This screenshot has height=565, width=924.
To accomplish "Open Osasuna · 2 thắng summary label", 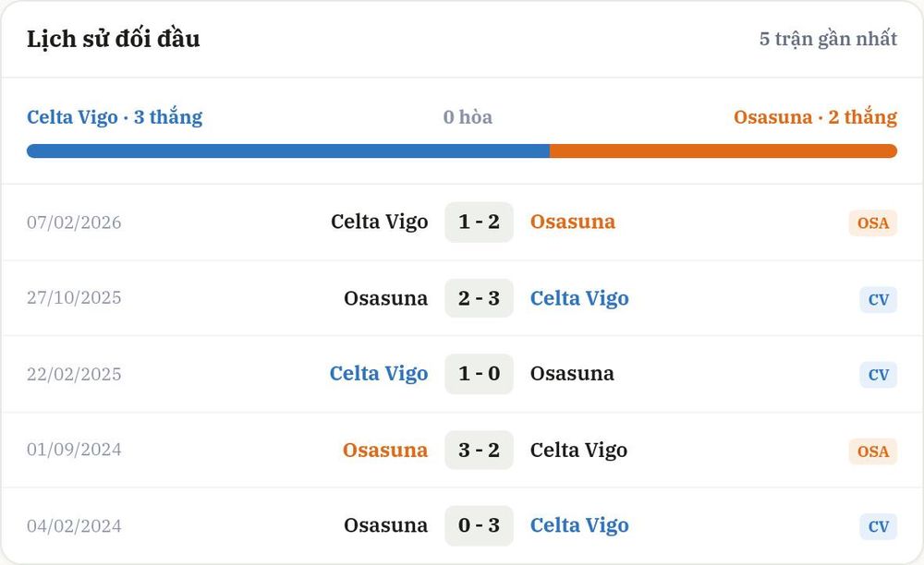I will [x=816, y=117].
